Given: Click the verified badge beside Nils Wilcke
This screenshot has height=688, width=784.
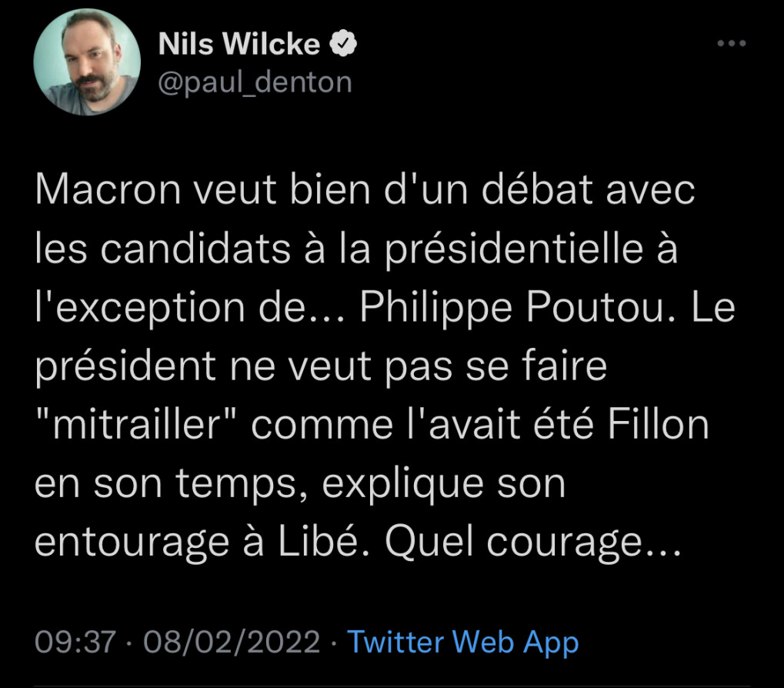Looking at the screenshot, I should point(343,46).
